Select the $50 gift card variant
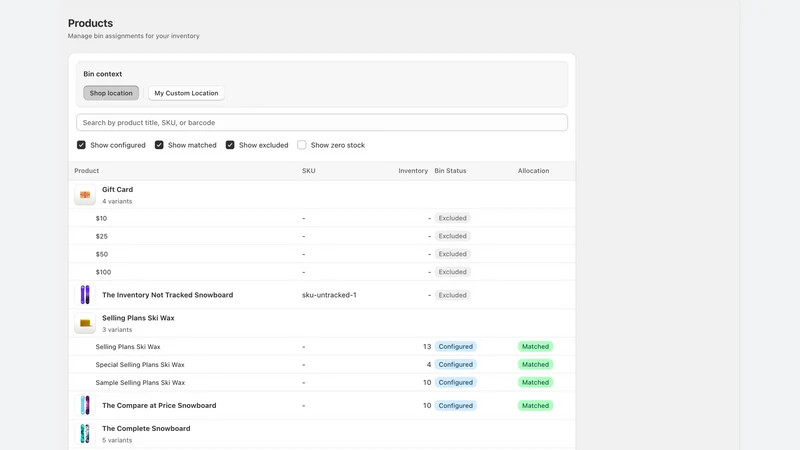This screenshot has height=450, width=800. coord(102,254)
